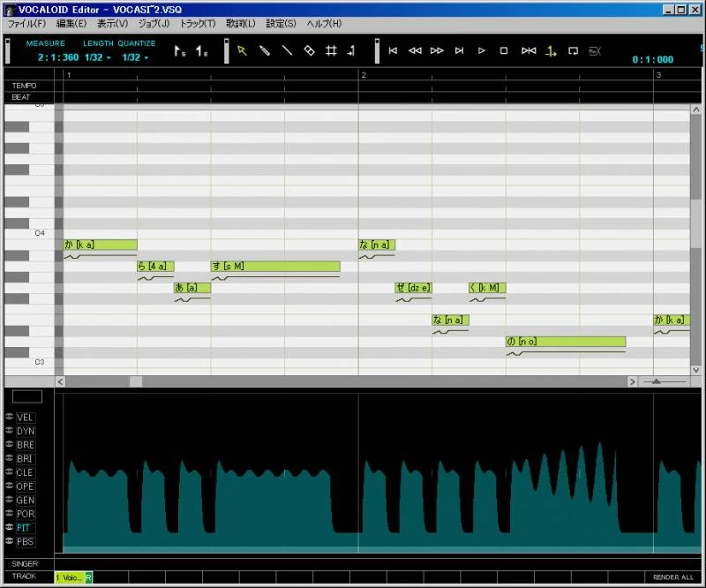Click the greyed-out Rex icon
The image size is (706, 588).
point(595,51)
